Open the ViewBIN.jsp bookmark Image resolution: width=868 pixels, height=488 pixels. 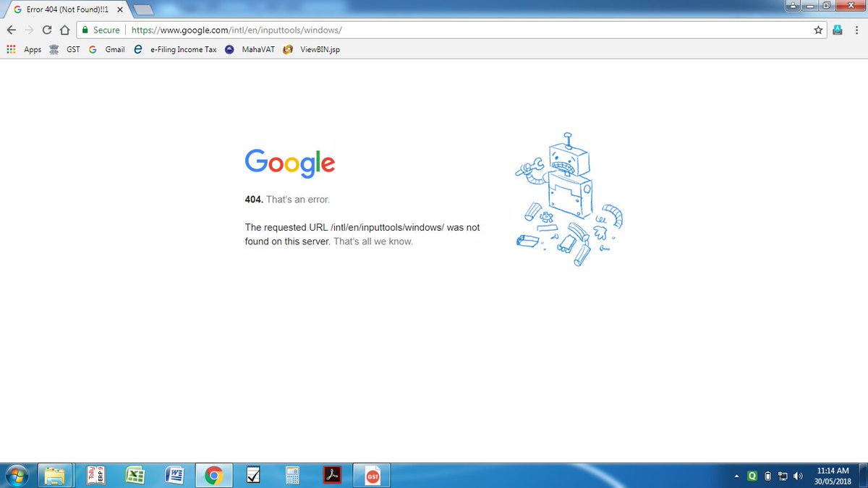[312, 50]
